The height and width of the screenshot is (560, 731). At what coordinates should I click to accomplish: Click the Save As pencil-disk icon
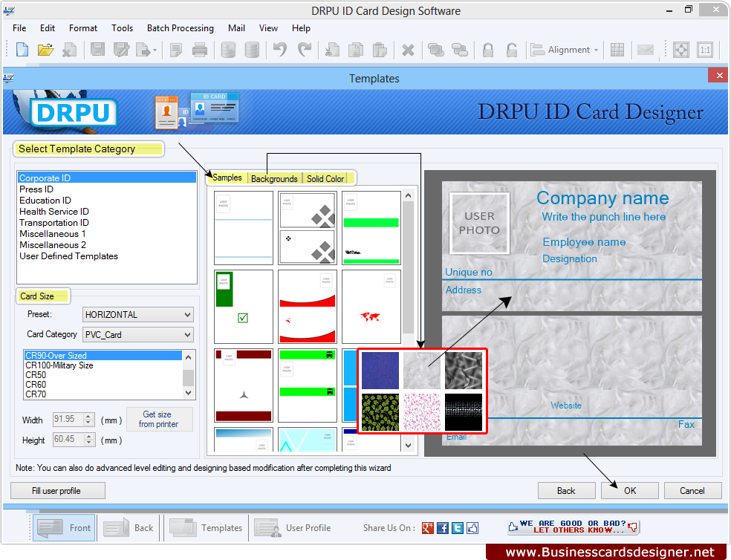(x=121, y=50)
